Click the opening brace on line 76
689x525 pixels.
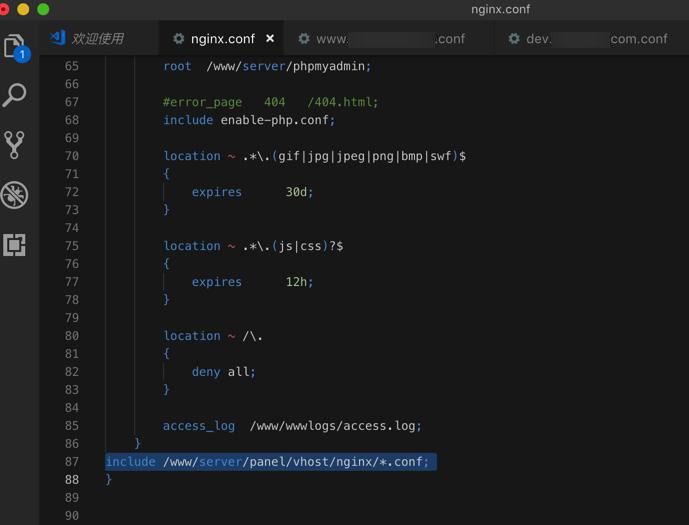(x=166, y=264)
